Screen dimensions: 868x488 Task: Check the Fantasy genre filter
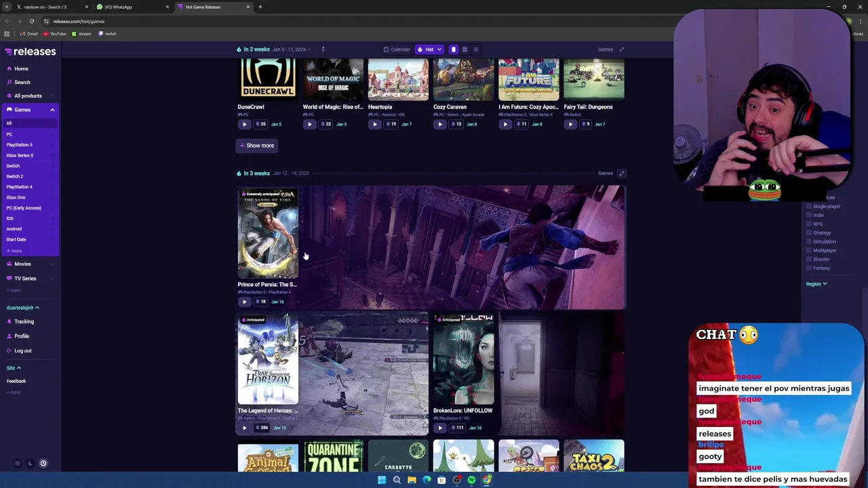point(809,268)
